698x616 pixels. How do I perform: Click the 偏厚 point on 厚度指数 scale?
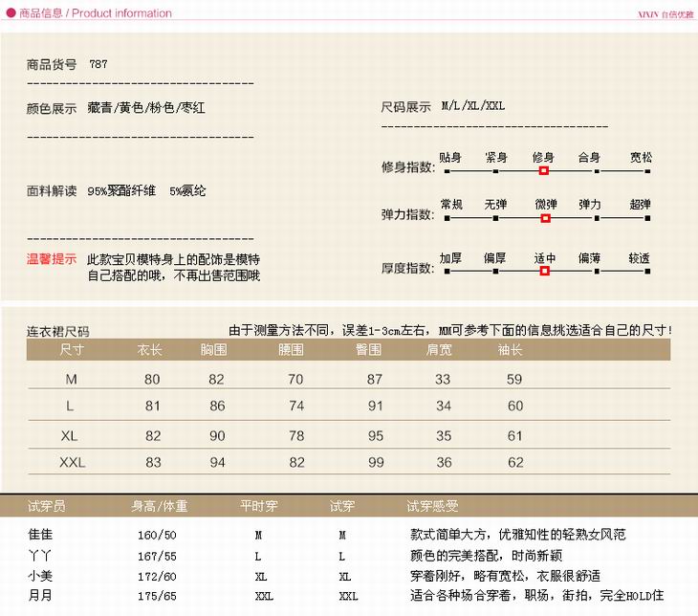[495, 271]
